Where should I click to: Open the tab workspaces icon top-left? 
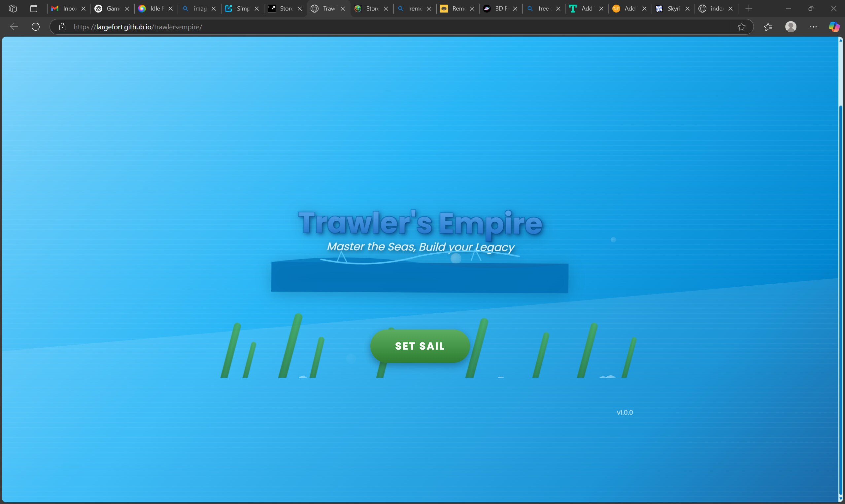13,9
